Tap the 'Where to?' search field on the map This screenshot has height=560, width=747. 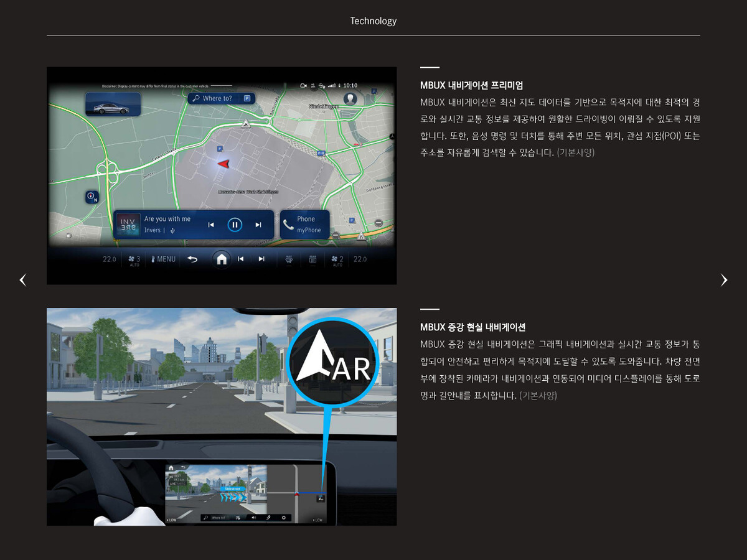pyautogui.click(x=222, y=98)
